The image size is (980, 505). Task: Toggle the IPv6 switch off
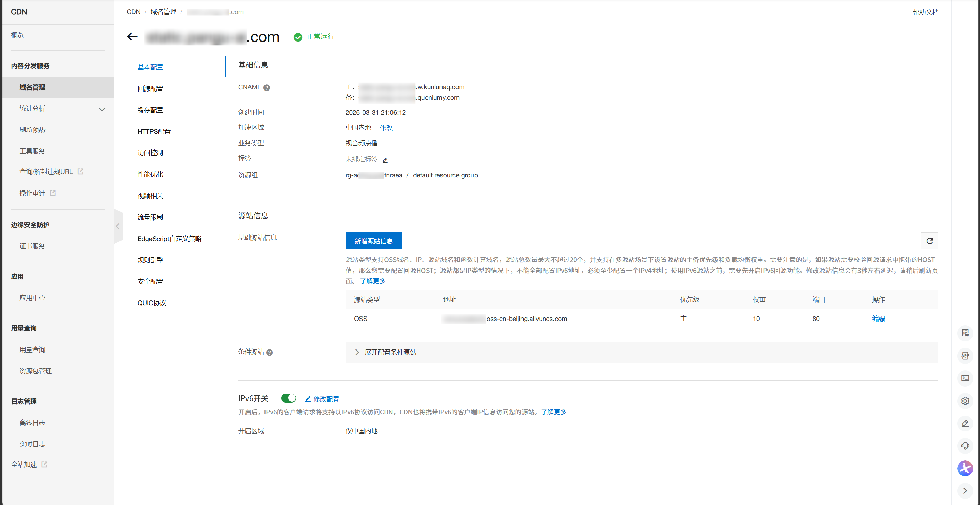[289, 398]
